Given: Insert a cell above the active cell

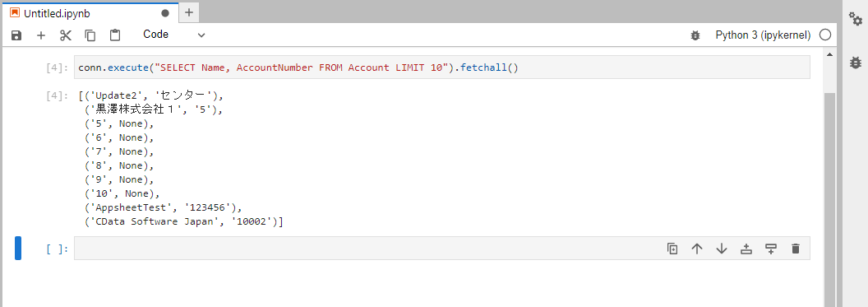Looking at the screenshot, I should tap(746, 249).
